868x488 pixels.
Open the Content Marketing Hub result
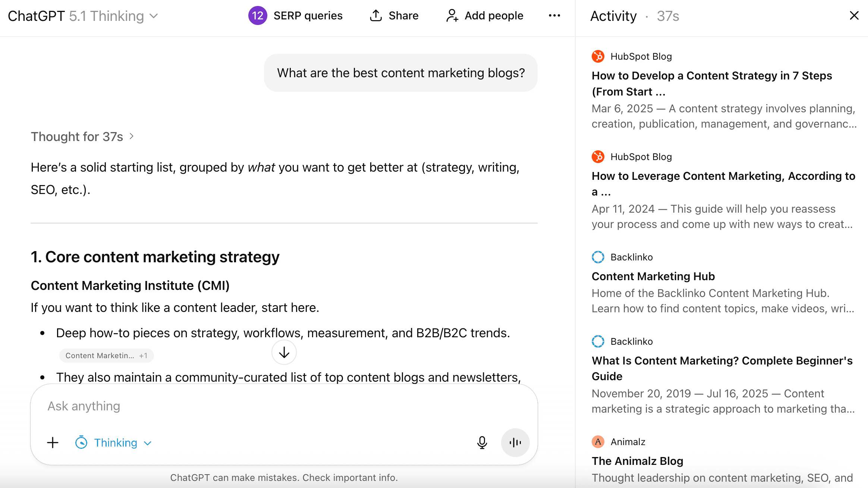coord(653,276)
